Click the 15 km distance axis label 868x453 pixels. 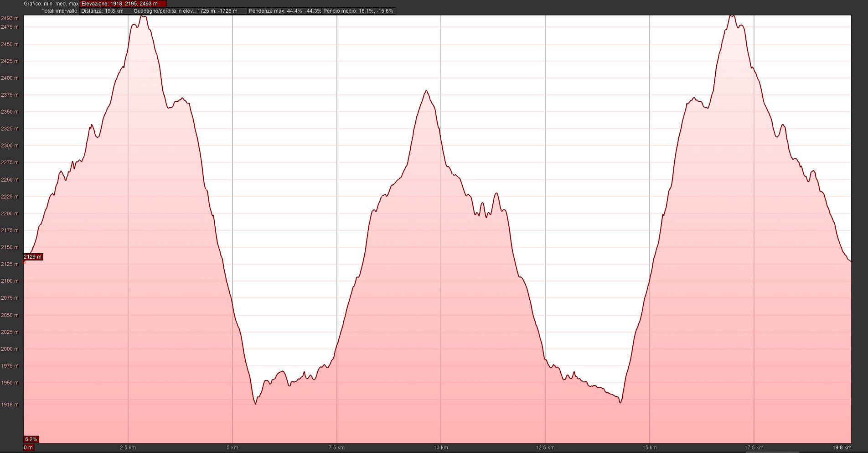click(x=649, y=448)
